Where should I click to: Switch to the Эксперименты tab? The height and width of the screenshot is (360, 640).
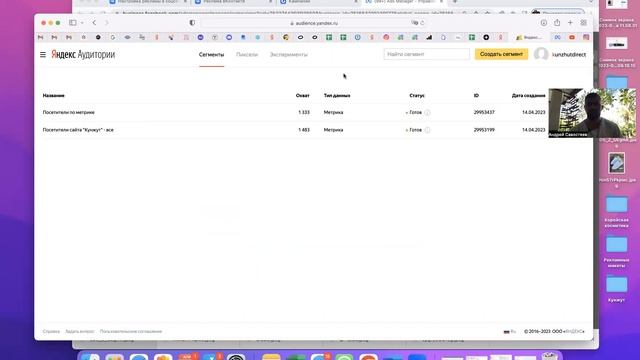click(x=289, y=54)
